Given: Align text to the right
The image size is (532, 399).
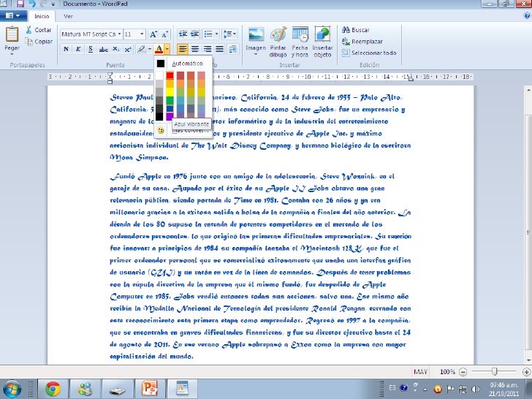Looking at the screenshot, I should point(208,50).
